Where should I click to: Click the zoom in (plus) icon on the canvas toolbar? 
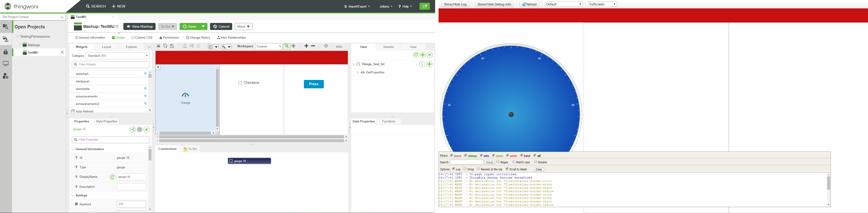coord(306,46)
